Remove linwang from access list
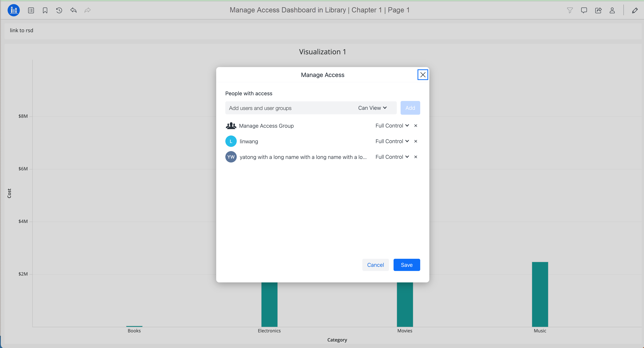 (x=416, y=141)
